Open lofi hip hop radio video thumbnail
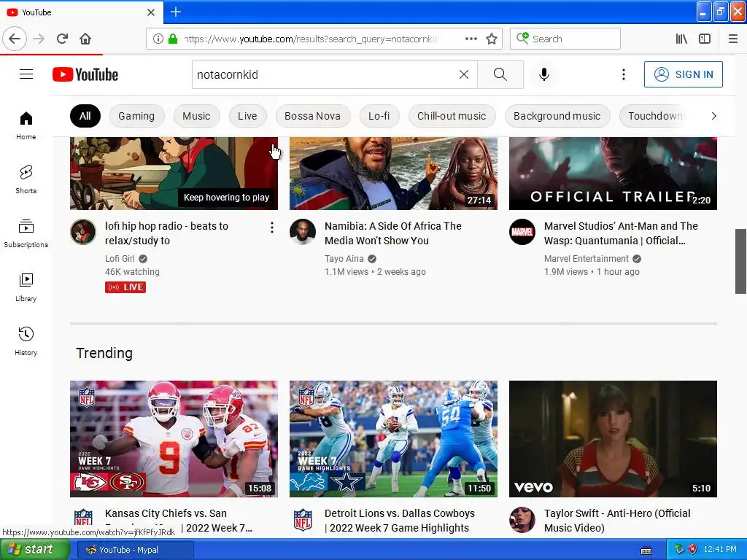Screen dimensions: 747x560 click(x=174, y=174)
